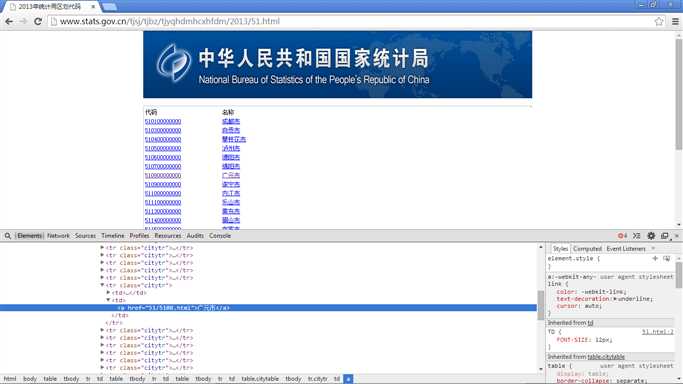
Task: Open code link 510100000000
Action: 163,121
